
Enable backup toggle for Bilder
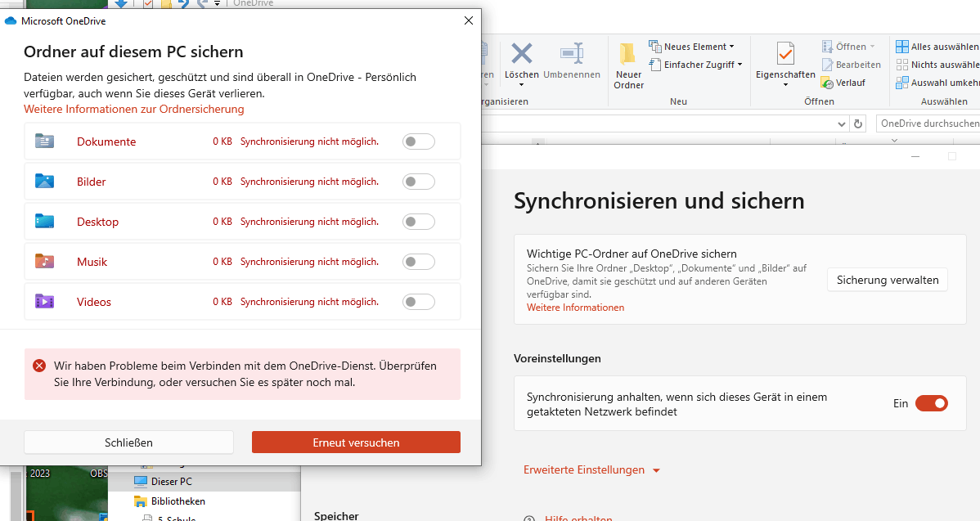418,181
